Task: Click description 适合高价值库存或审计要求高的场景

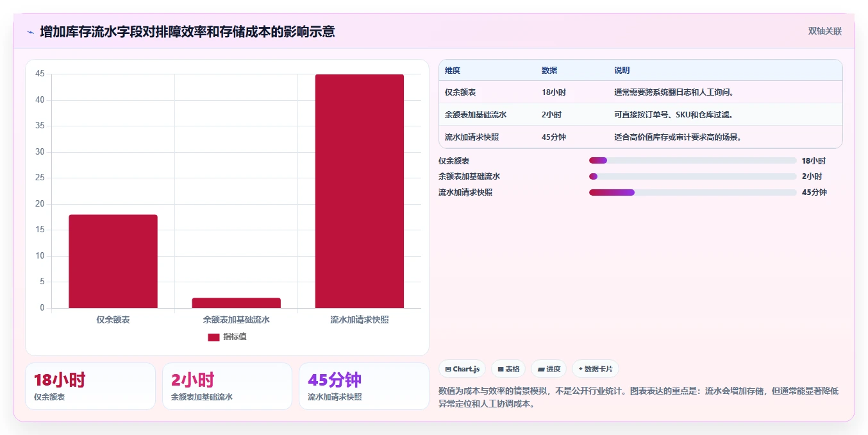Action: 678,137
